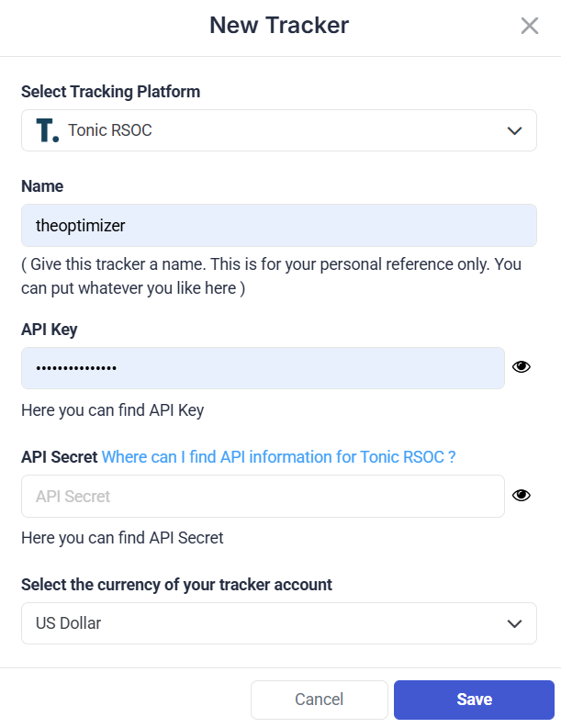561x728 pixels.
Task: Focus the Name field containing theoptimizer
Action: coord(279,225)
